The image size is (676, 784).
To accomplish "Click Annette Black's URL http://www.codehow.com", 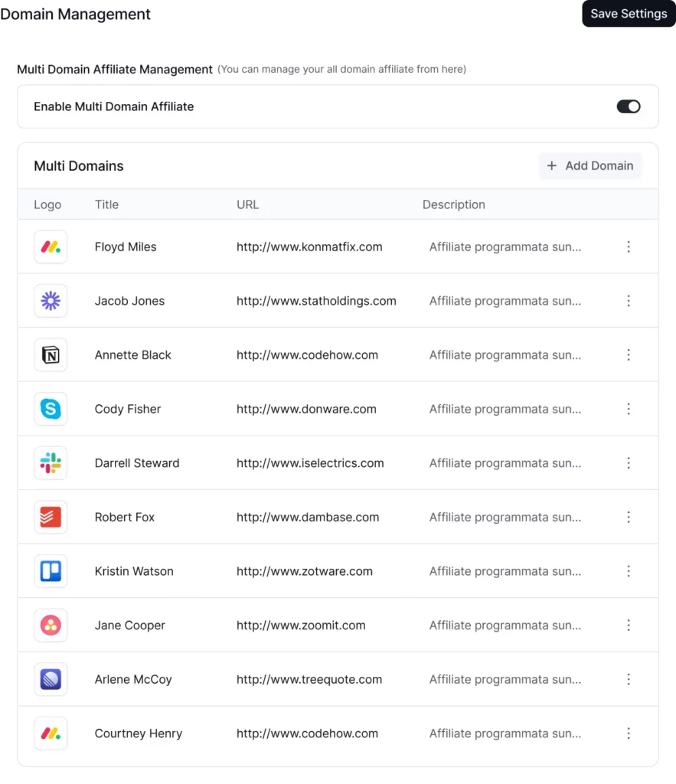I will [x=307, y=355].
